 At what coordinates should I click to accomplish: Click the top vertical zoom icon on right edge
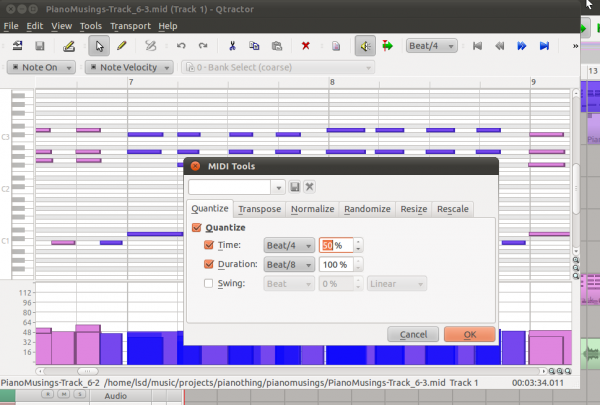(576, 260)
